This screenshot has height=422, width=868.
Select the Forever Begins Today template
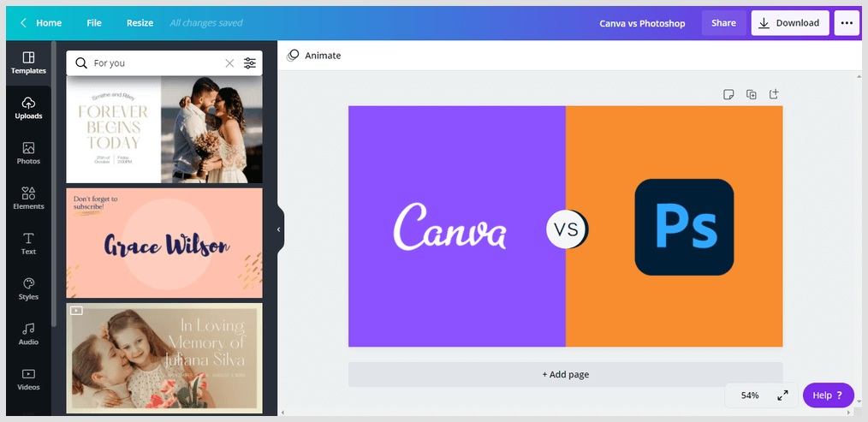click(x=164, y=129)
